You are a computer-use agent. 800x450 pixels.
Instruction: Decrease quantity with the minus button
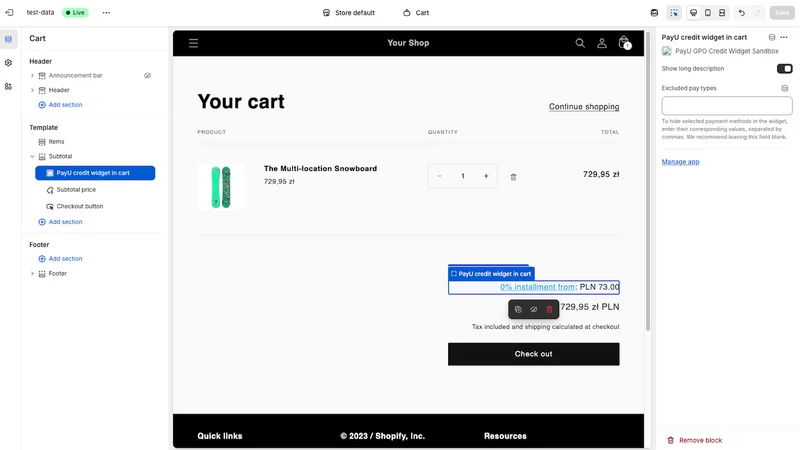pos(439,176)
